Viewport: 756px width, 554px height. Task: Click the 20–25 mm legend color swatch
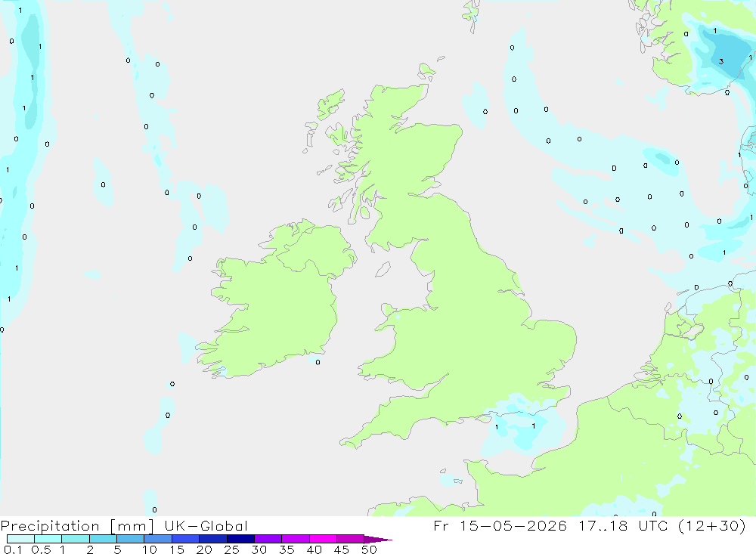[213, 539]
